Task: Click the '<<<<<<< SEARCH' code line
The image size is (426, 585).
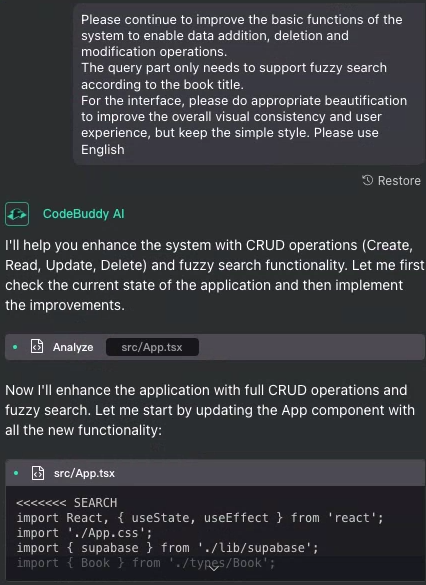Action: tap(67, 503)
